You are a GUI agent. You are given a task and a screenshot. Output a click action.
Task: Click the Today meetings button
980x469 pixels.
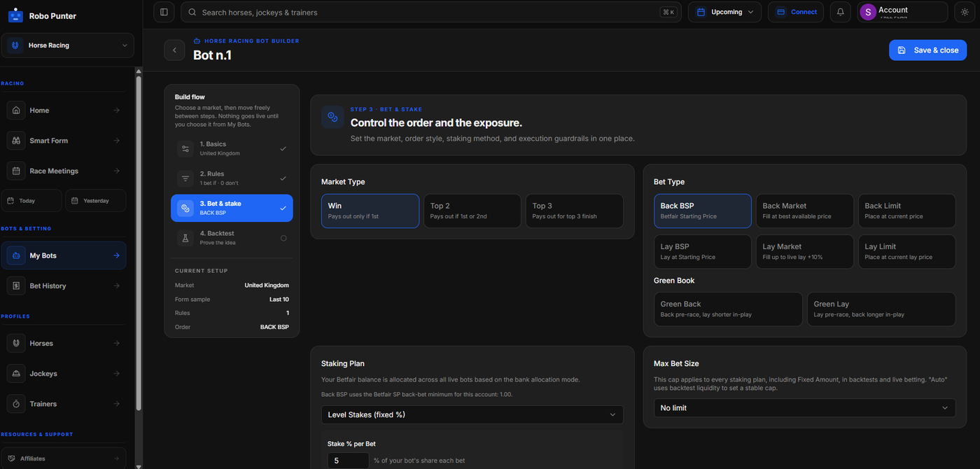[33, 201]
